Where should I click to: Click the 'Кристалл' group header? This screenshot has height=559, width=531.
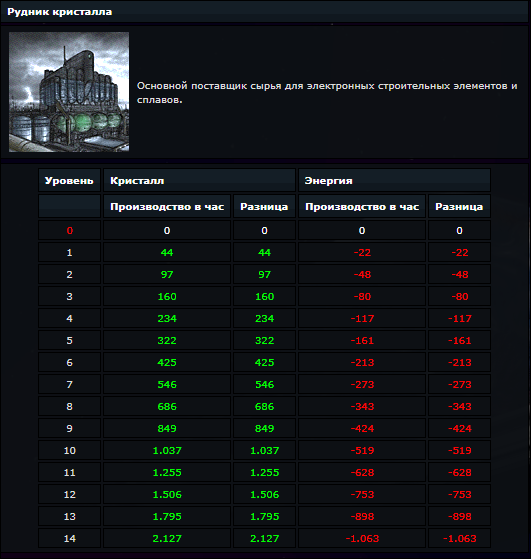pos(199,181)
